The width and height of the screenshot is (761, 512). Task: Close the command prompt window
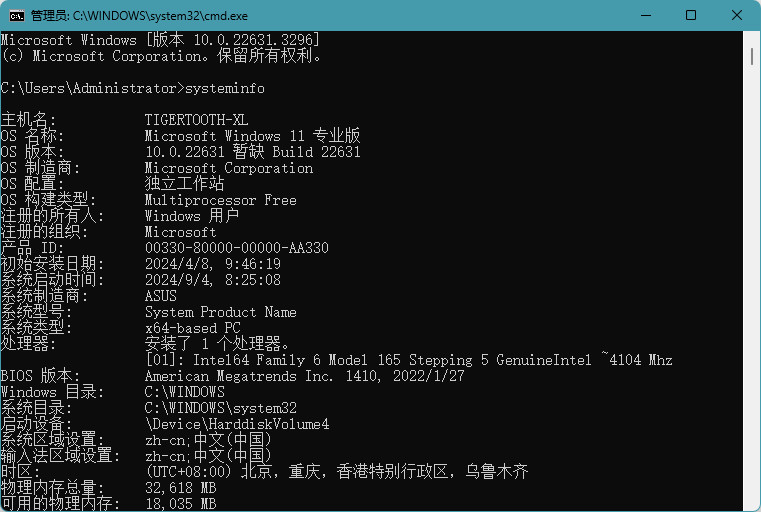pyautogui.click(x=737, y=16)
